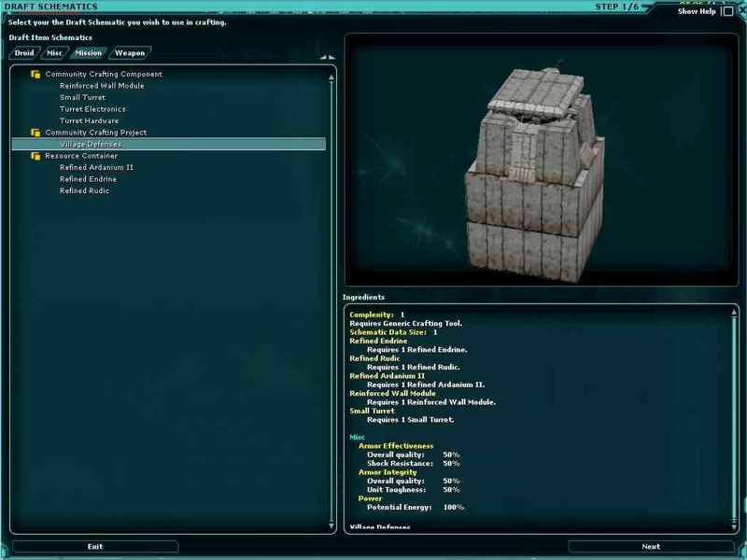
Task: Click the Exit button
Action: pyautogui.click(x=95, y=547)
